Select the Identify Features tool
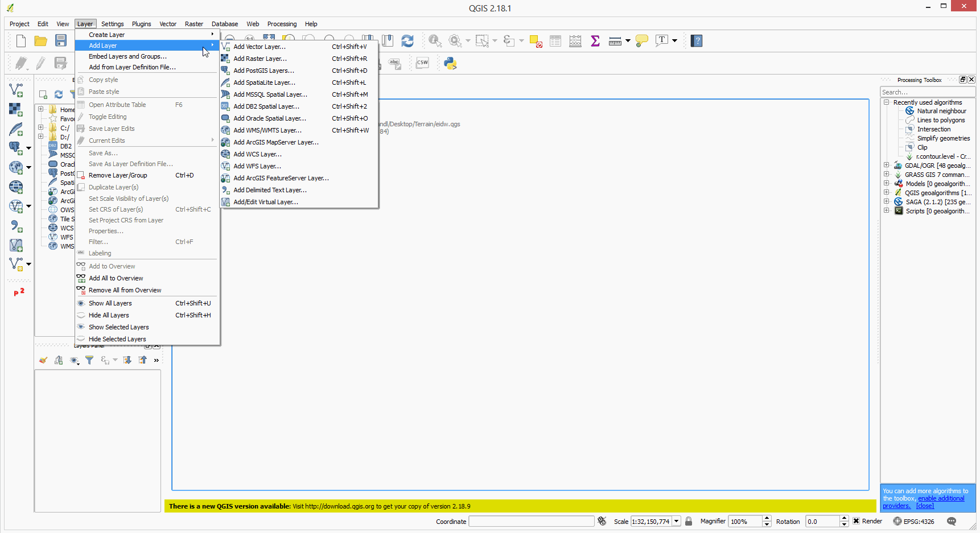This screenshot has width=980, height=533. (435, 40)
